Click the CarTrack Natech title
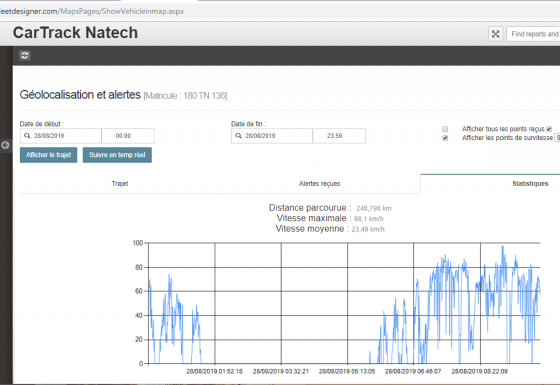This screenshot has width=560, height=385. tap(75, 32)
